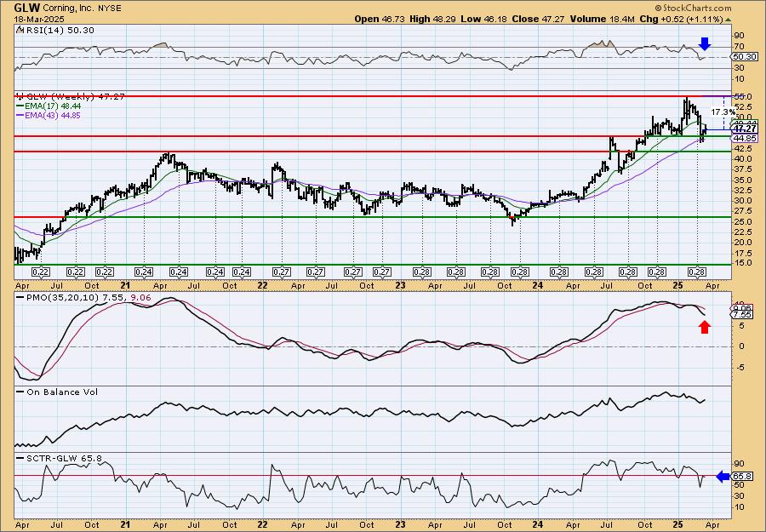
Task: Click the 9.06 PMO signal tag
Action: tap(742, 308)
